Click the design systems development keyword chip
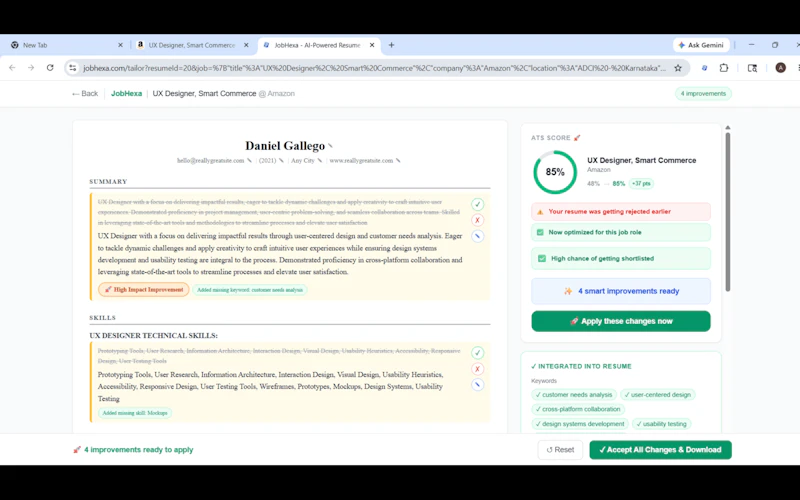 pos(580,423)
